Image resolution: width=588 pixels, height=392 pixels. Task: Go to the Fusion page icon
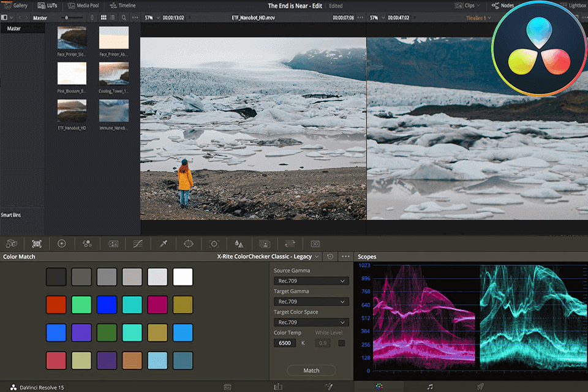(329, 386)
